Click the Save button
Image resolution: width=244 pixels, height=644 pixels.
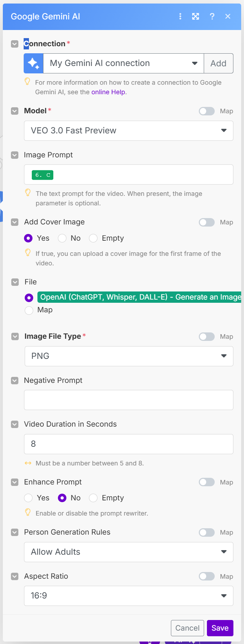click(220, 628)
